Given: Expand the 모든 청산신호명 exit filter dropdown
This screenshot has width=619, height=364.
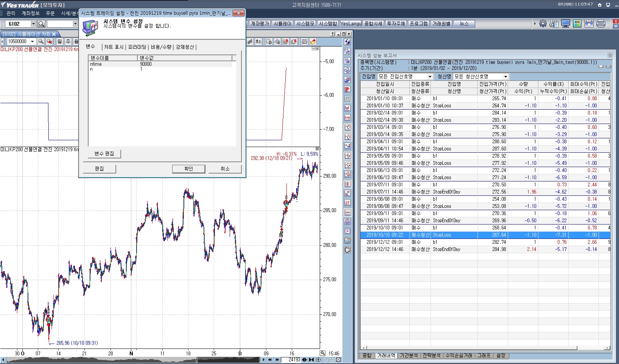Looking at the screenshot, I should pyautogui.click(x=505, y=77).
